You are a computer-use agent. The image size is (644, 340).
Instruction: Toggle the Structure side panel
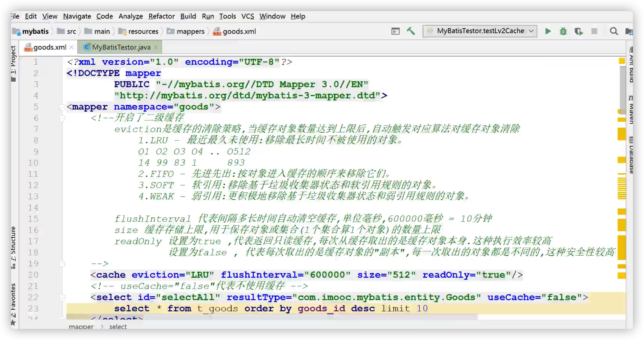(x=13, y=243)
